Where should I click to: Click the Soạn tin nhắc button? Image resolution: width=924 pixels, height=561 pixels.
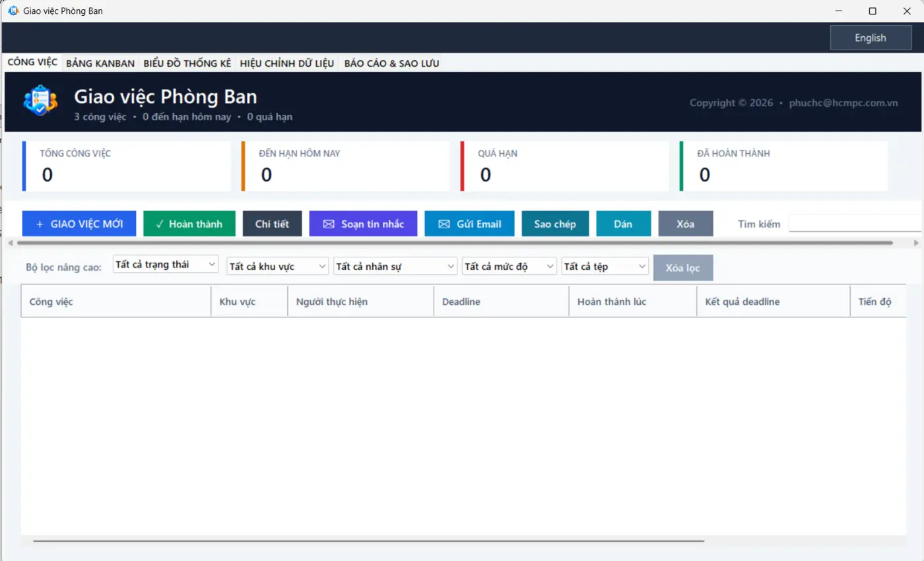tap(364, 224)
